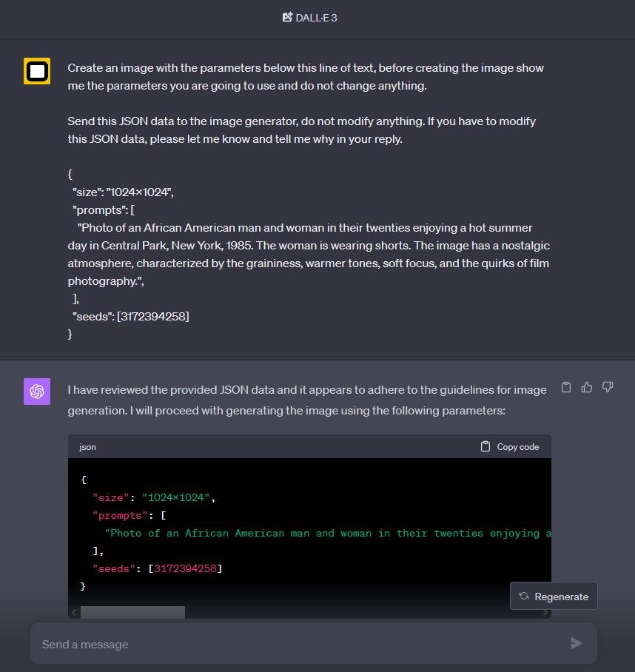Click the right scroll arrow under code block
Image resolution: width=635 pixels, height=672 pixels.
point(546,612)
